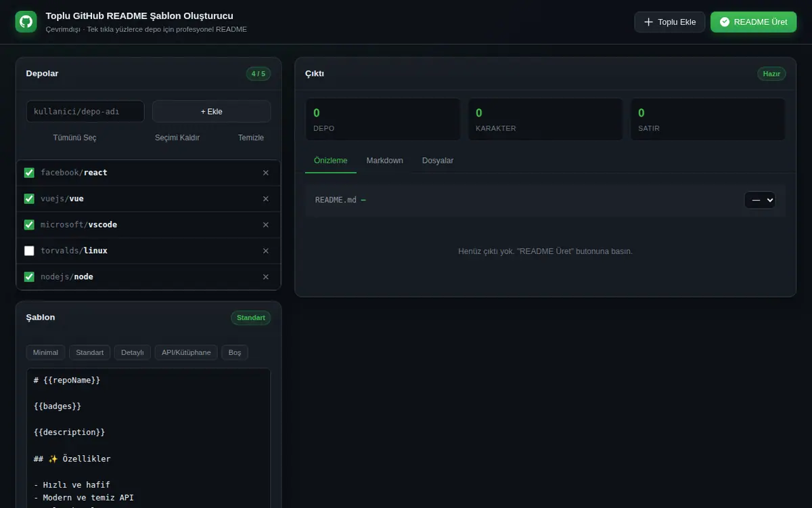Click the Standart badge in Şablon header
812x508 pixels.
[x=250, y=318]
